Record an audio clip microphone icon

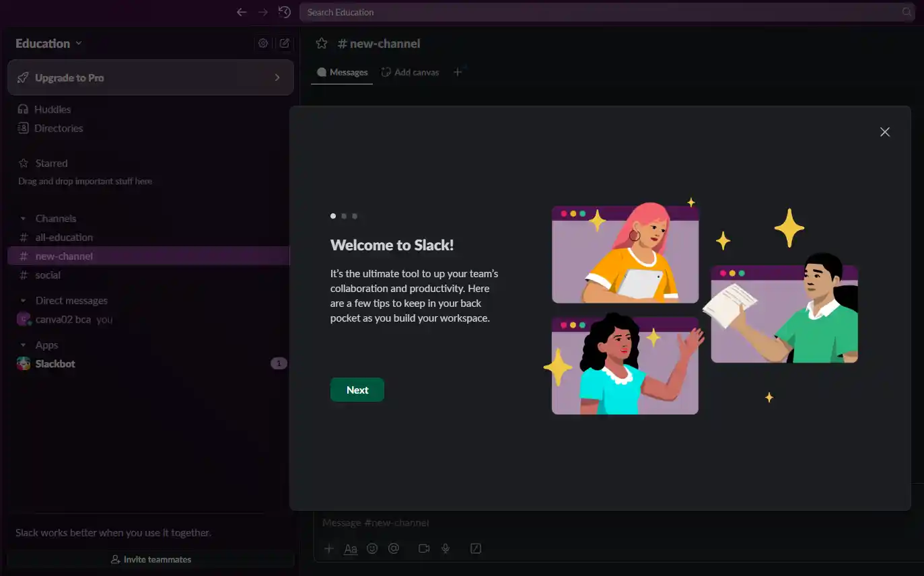tap(446, 548)
